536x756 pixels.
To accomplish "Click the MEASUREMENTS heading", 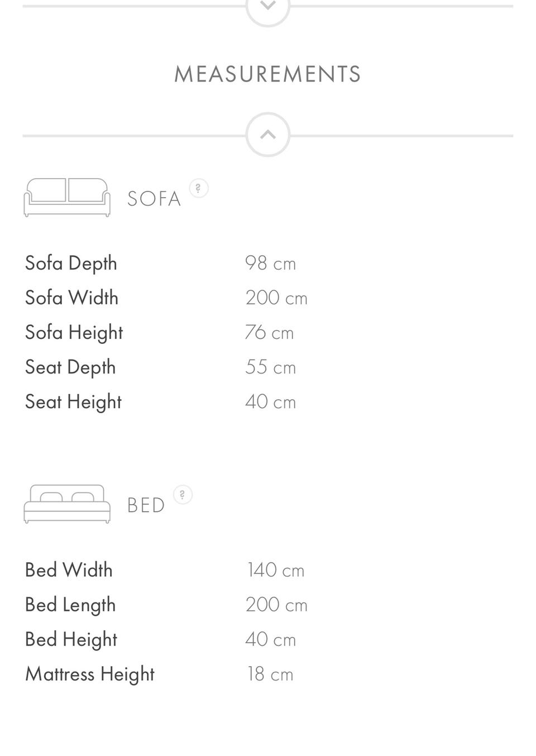I will click(x=268, y=74).
